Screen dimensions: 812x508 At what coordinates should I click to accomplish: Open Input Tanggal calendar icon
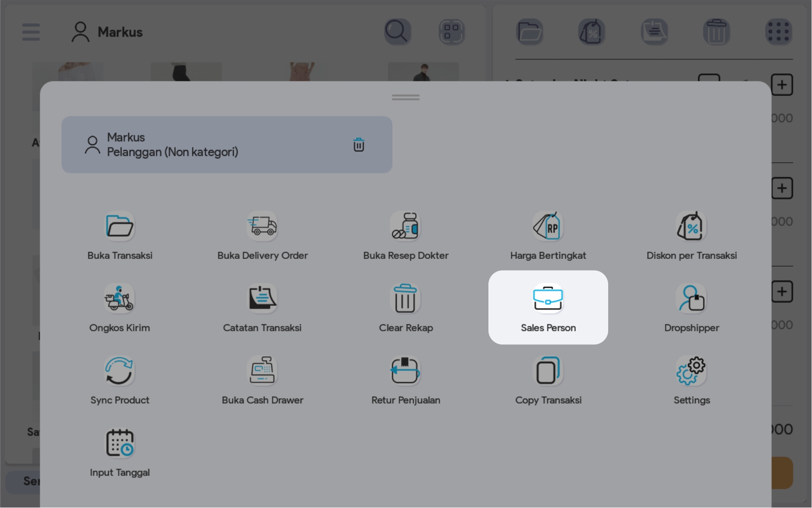120,444
